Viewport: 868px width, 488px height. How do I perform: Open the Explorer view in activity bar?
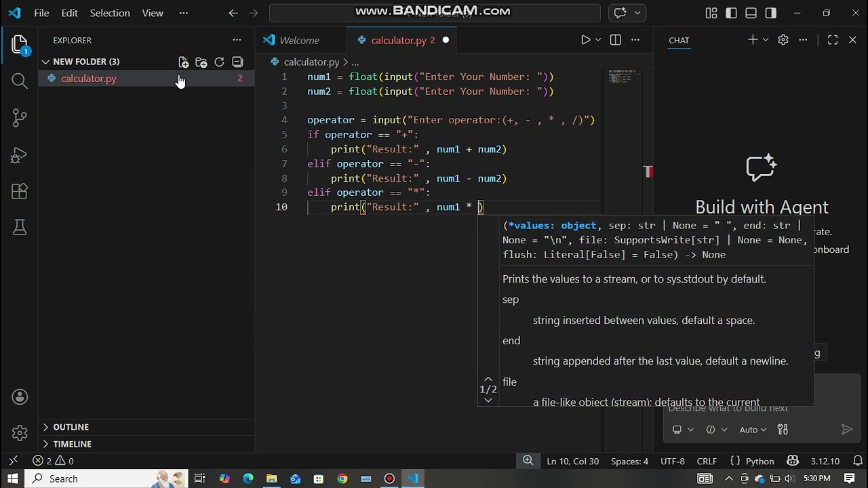click(x=20, y=45)
